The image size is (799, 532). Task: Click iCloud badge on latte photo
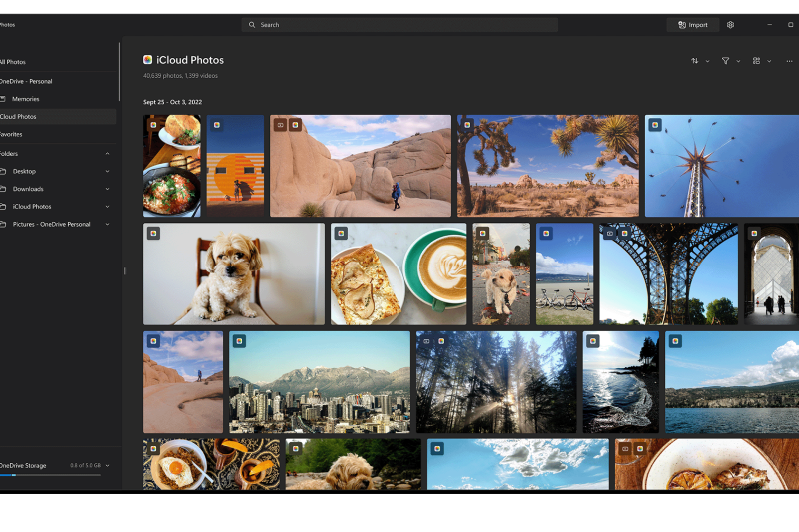(341, 234)
